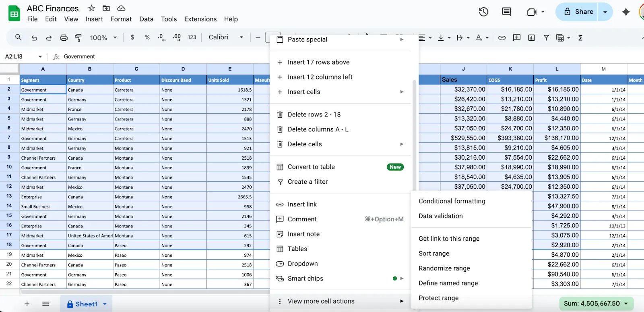The width and height of the screenshot is (644, 312).
Task: Open version history clock icon
Action: point(483,12)
